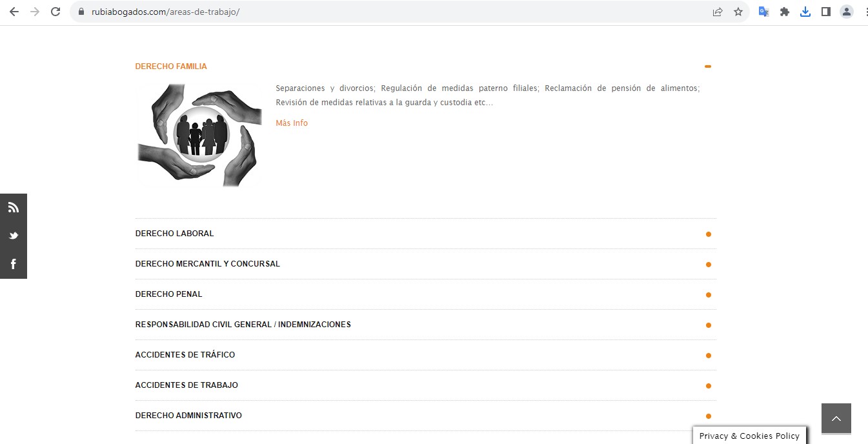Image resolution: width=868 pixels, height=444 pixels.
Task: Open the browser extensions puzzle icon
Action: 785,12
